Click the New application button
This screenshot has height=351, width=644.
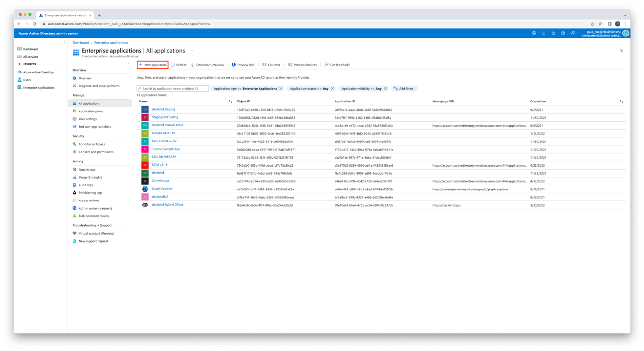pos(153,65)
